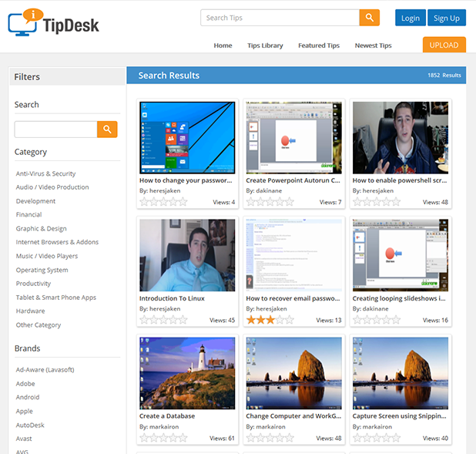Open the 'Introduction To Linux' video thumbnail
Screen dimensions: 476x454
tap(187, 255)
